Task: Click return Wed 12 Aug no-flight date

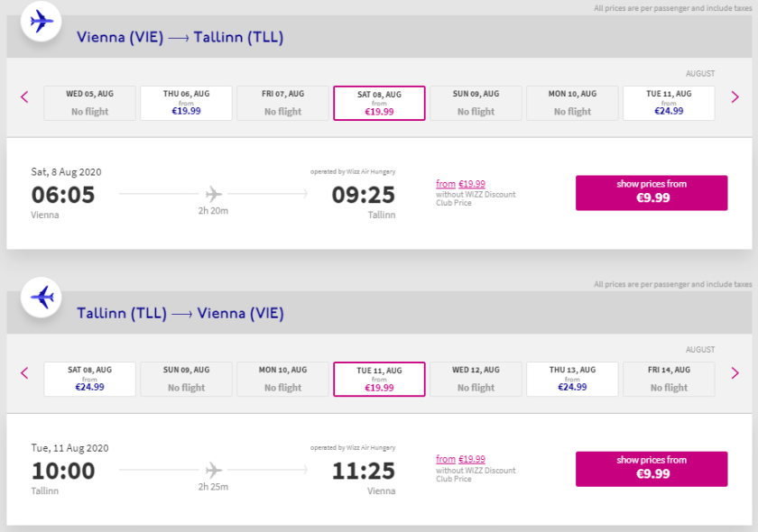Action: (x=476, y=379)
